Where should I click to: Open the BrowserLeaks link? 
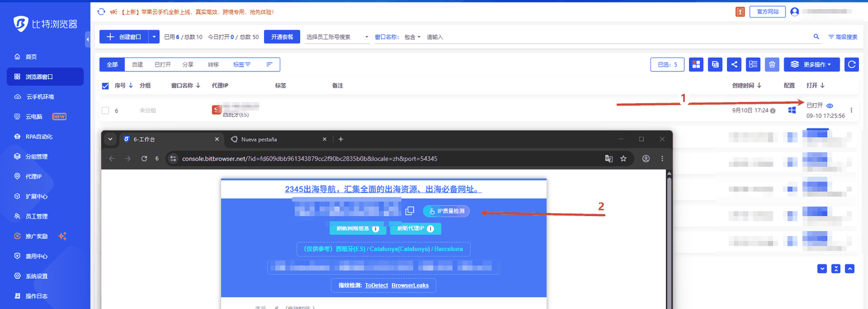[x=410, y=285]
